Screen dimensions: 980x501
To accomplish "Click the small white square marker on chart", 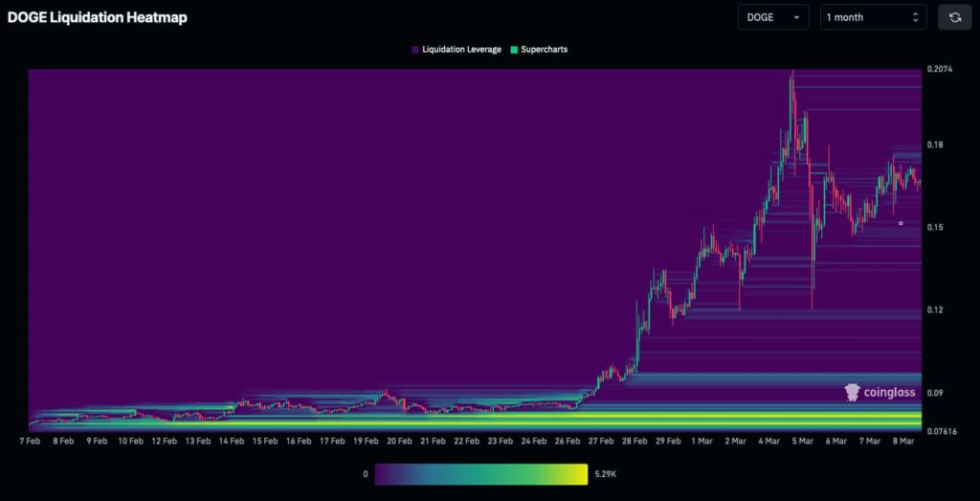I will [901, 223].
